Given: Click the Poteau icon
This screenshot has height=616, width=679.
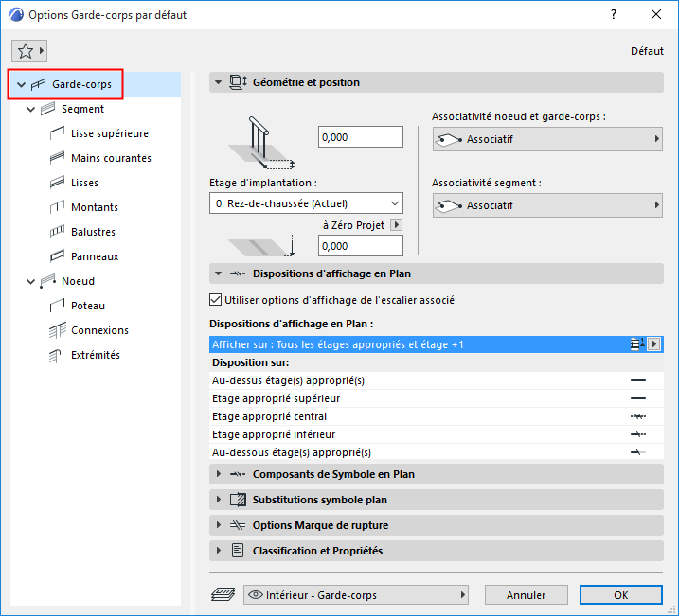Looking at the screenshot, I should click(57, 306).
